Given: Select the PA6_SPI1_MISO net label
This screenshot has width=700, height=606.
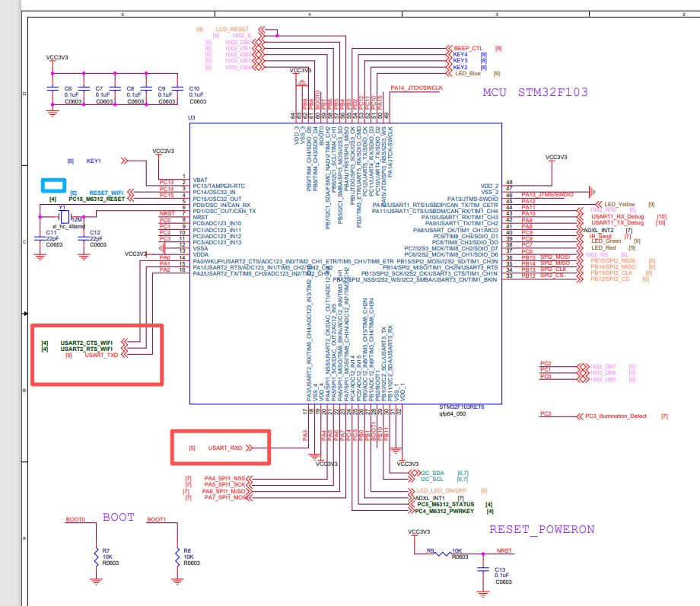Looking at the screenshot, I should 224,491.
